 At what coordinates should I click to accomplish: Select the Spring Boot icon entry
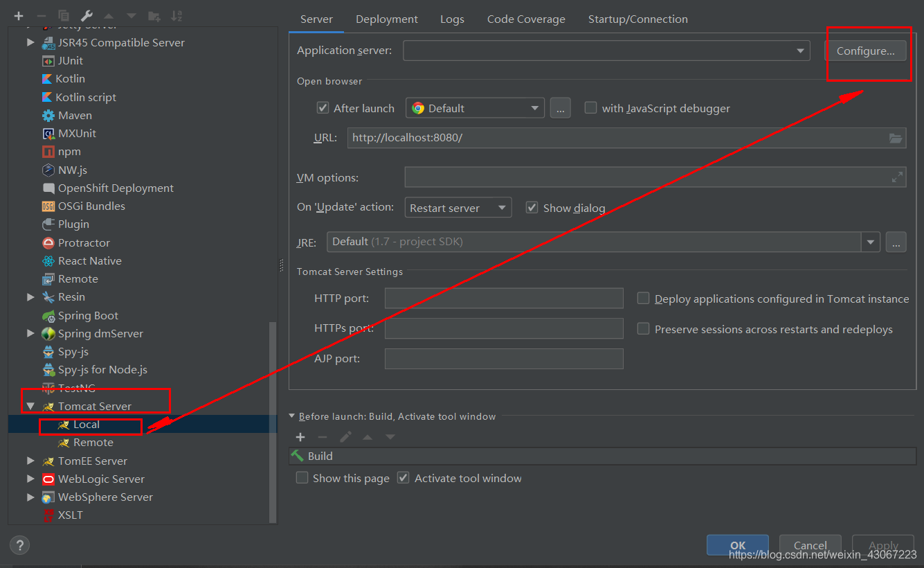48,316
